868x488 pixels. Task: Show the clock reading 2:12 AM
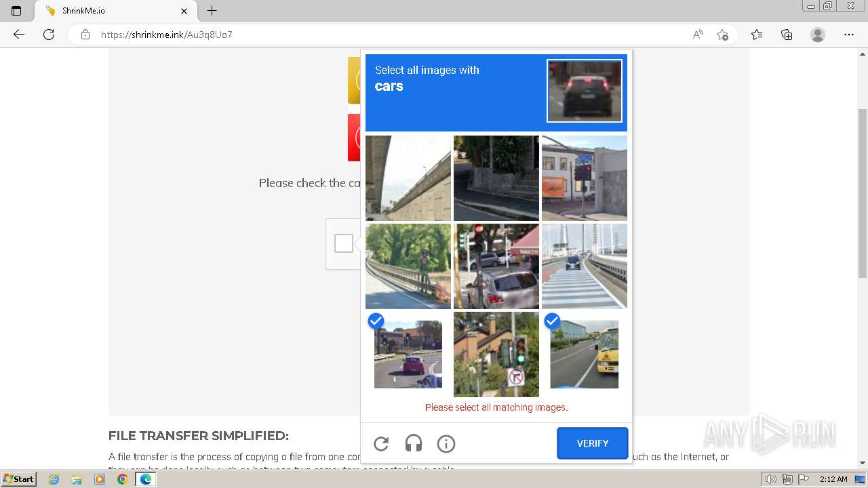(833, 479)
